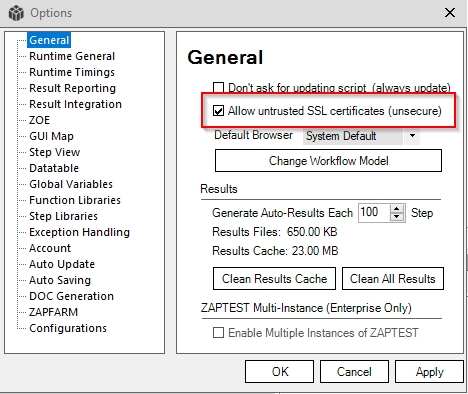Screen dimensions: 468x394
Task: Open the ZOE options page
Action: point(39,120)
